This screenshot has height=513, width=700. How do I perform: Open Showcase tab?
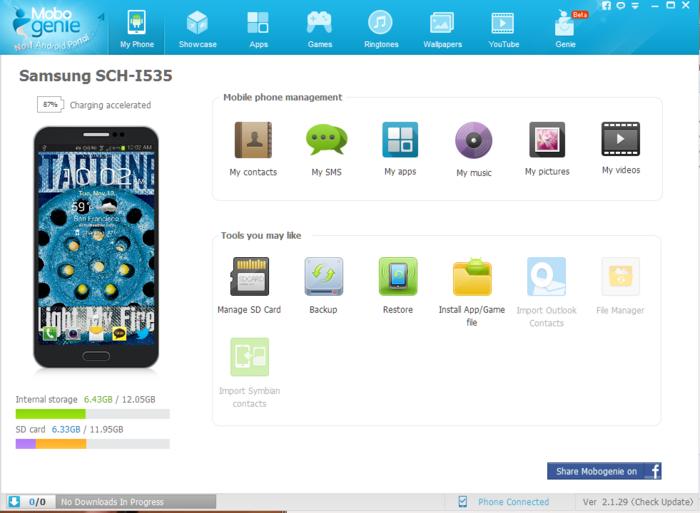click(197, 29)
